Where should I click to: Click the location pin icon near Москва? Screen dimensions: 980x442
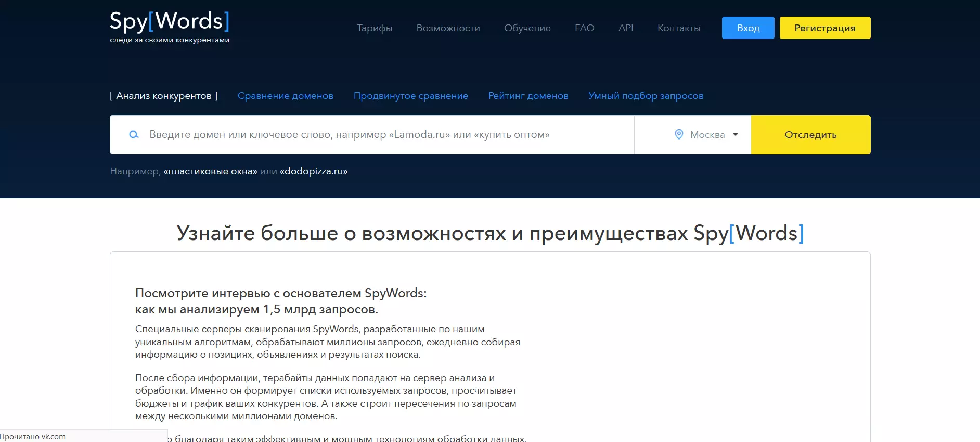tap(679, 134)
